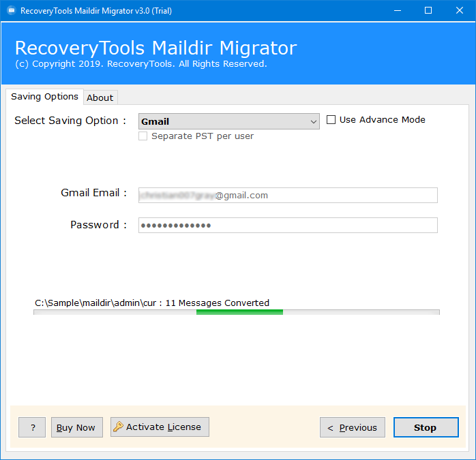Click into the Password field
The height and width of the screenshot is (460, 476).
[x=288, y=225]
